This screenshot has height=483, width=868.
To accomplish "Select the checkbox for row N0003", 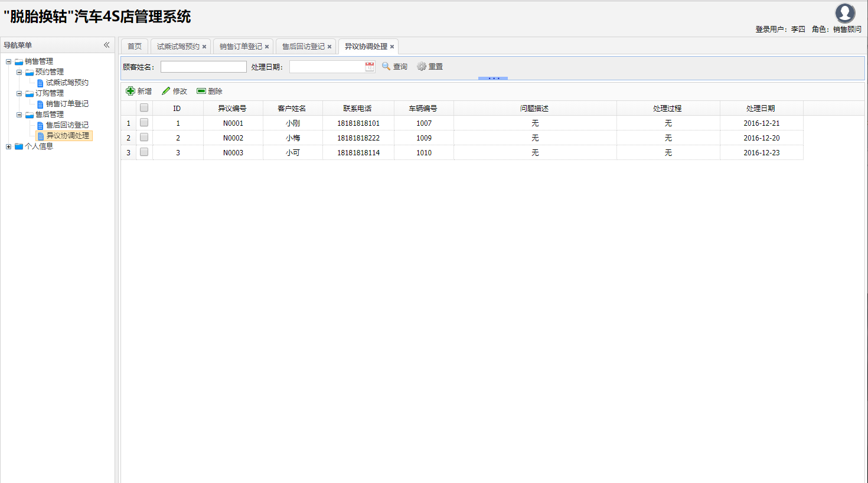I will click(144, 152).
